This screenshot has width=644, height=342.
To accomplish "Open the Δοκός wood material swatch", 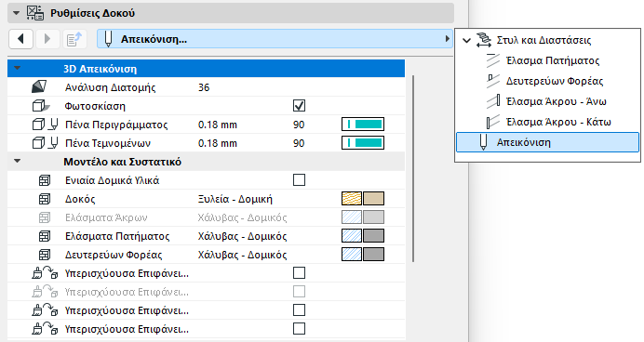I will [x=363, y=199].
